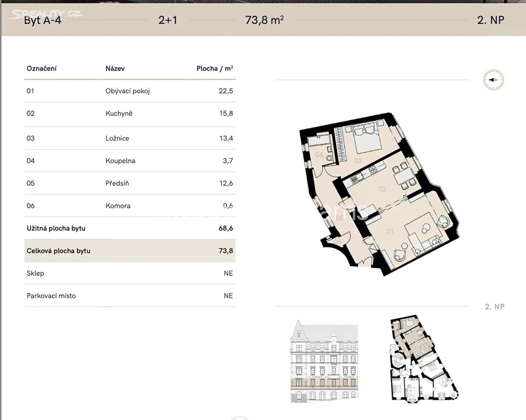Click the Ložnice row entry

click(130, 138)
